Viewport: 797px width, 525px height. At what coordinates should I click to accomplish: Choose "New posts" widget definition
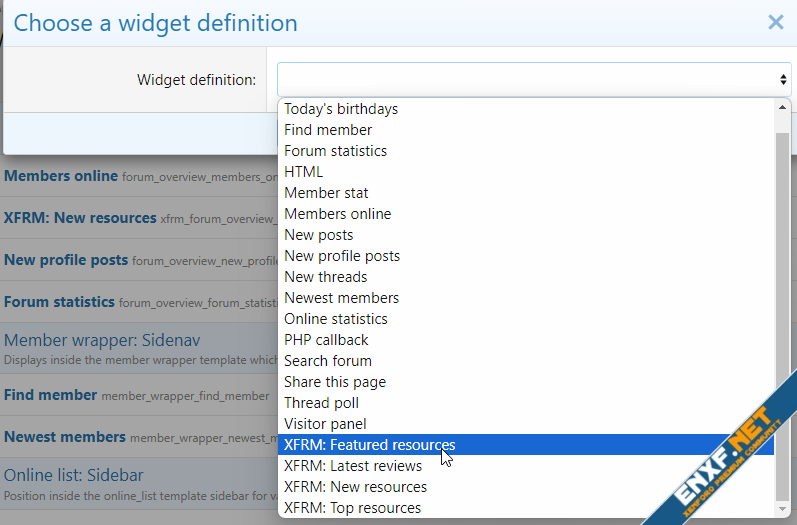318,235
